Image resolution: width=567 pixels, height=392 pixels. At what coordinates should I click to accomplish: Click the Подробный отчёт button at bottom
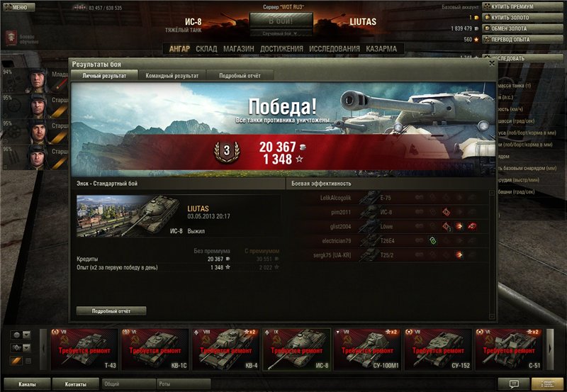tap(111, 311)
